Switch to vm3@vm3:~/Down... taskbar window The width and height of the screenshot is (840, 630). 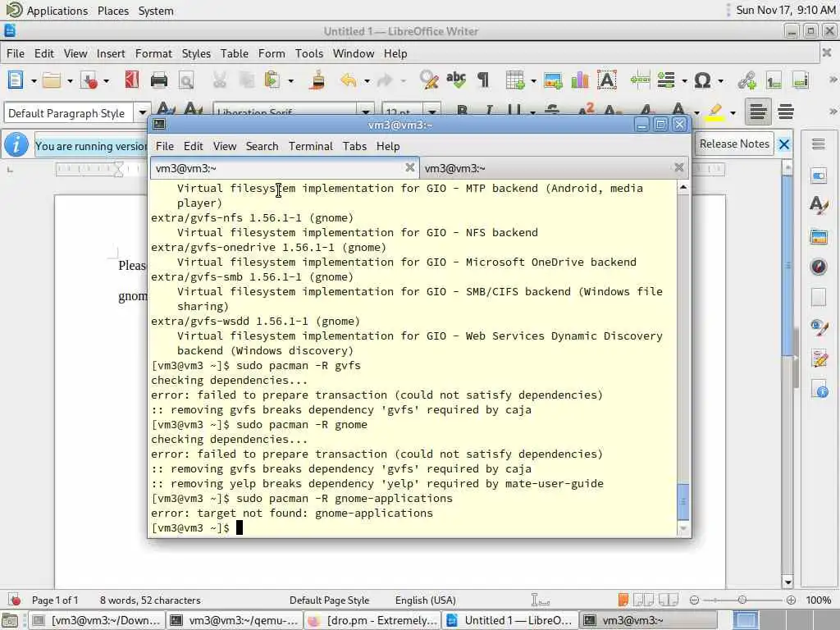[x=97, y=620]
